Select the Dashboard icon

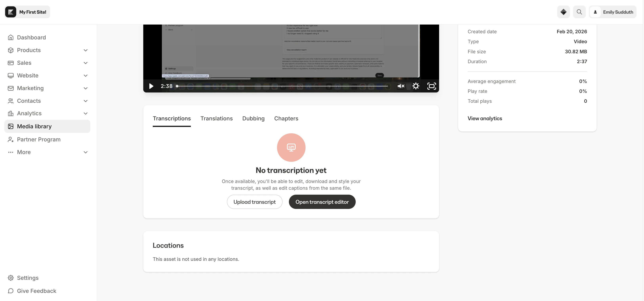coord(11,37)
